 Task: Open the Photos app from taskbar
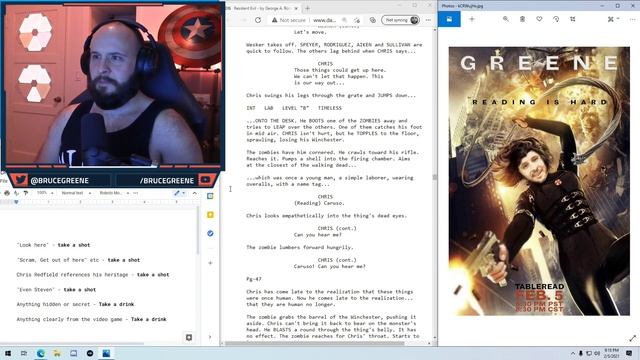[x=106, y=353]
